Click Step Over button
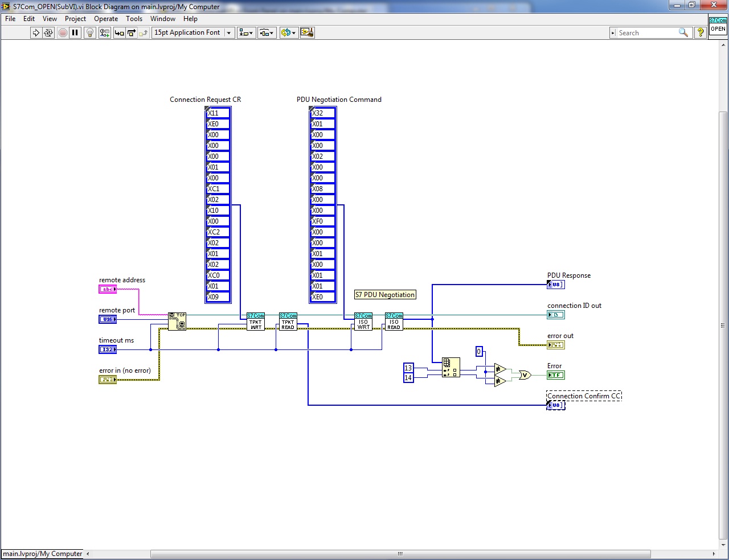This screenshot has height=560, width=729. [132, 32]
